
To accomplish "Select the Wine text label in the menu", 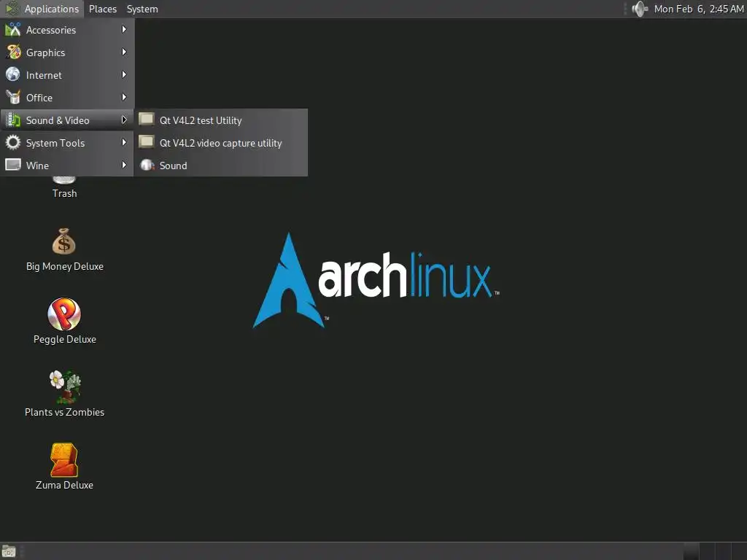I will point(37,166).
